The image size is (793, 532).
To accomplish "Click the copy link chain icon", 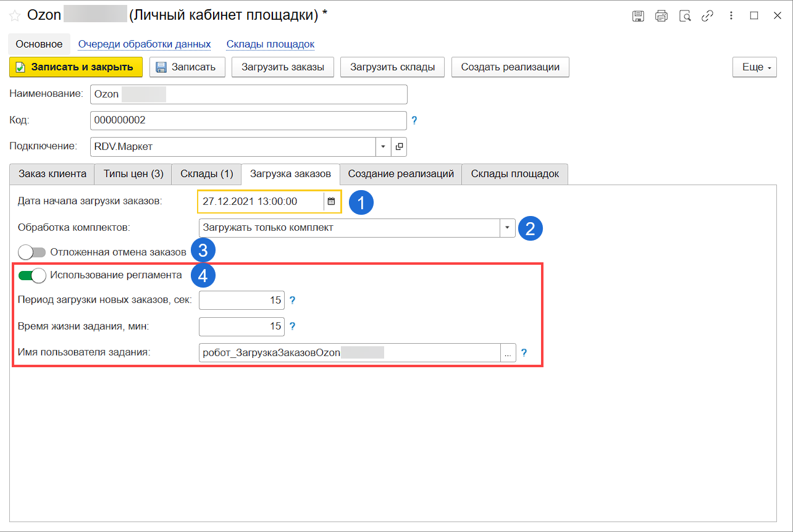I will [707, 16].
